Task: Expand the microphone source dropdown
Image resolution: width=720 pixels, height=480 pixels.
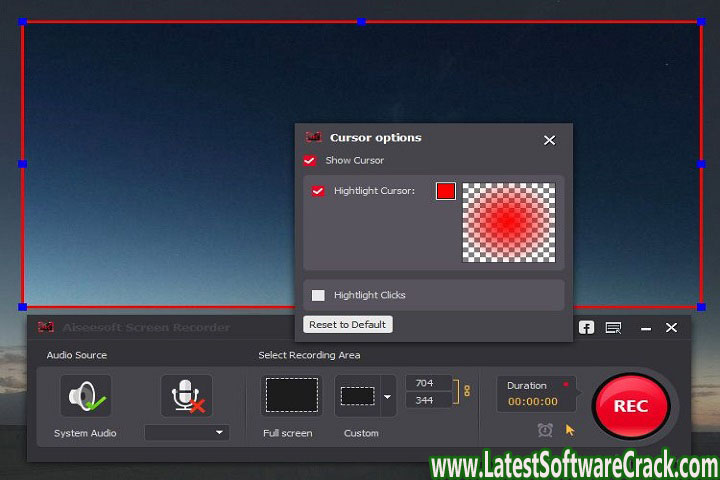Action: (x=187, y=433)
